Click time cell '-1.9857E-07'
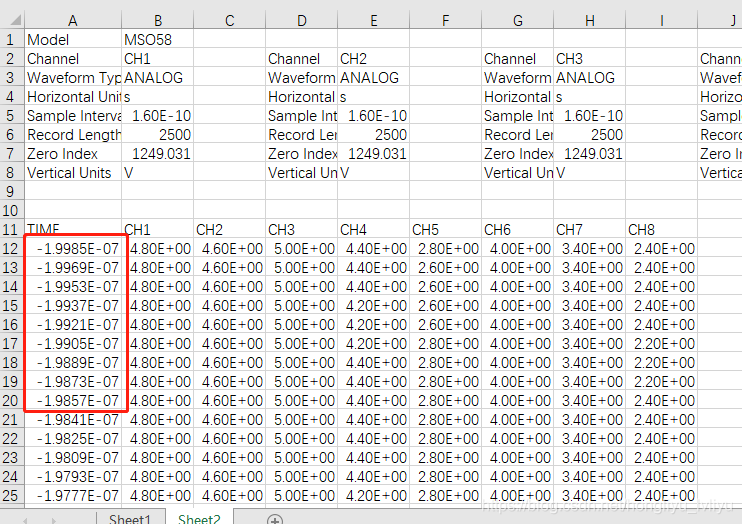 [x=73, y=400]
